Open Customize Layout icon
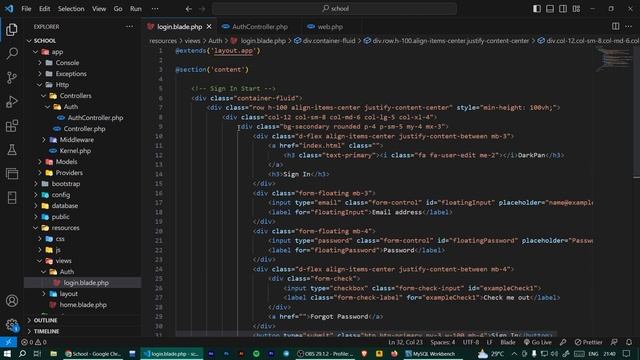Screen dimensions: 640x360 pyautogui.click(x=576, y=9)
